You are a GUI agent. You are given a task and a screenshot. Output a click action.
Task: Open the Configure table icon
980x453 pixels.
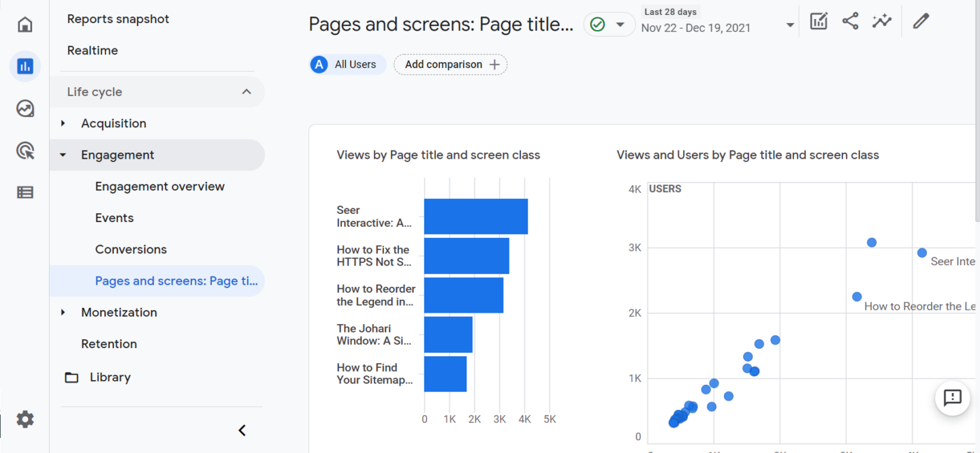tap(25, 192)
